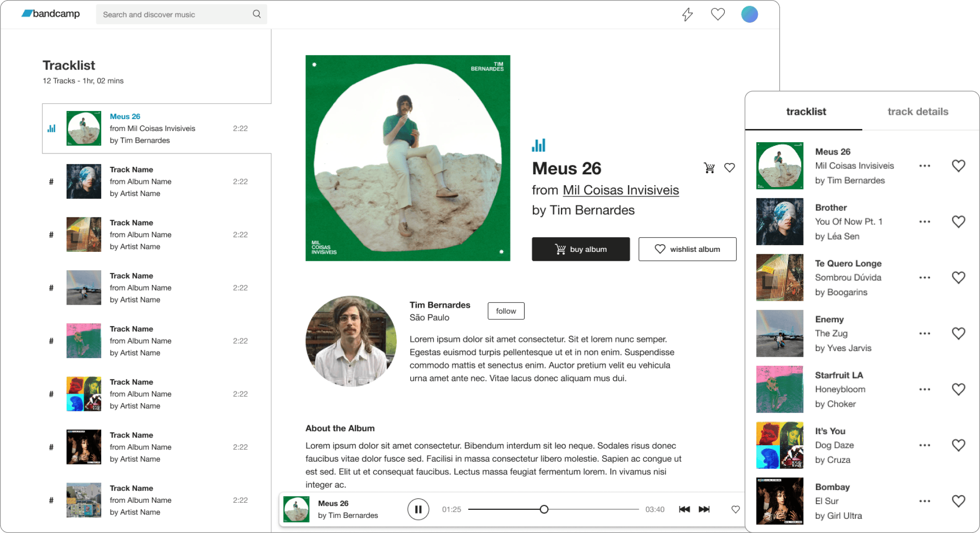Viewport: 980px width, 533px height.
Task: Toggle the heart for Brother track
Action: point(958,222)
